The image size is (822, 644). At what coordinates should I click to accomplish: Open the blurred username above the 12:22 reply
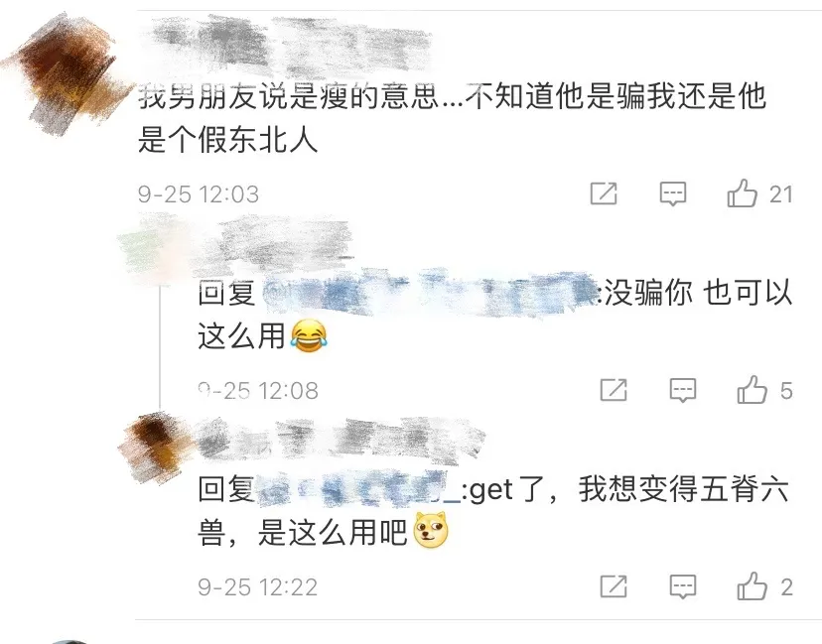[341, 442]
